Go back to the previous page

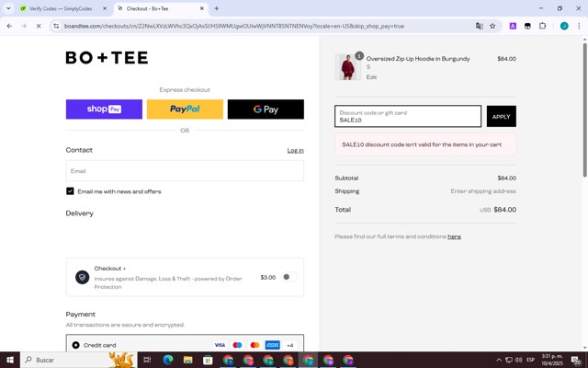click(9, 26)
